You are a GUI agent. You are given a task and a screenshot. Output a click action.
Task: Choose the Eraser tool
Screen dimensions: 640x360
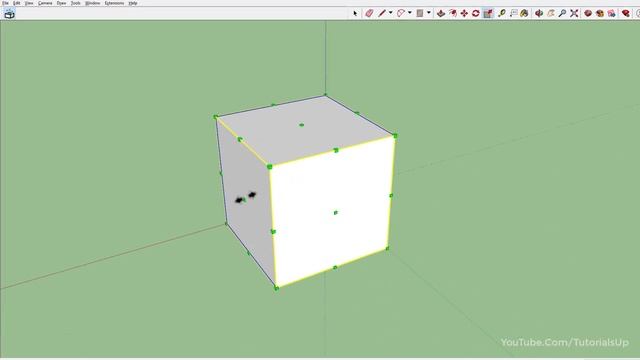[x=369, y=13]
